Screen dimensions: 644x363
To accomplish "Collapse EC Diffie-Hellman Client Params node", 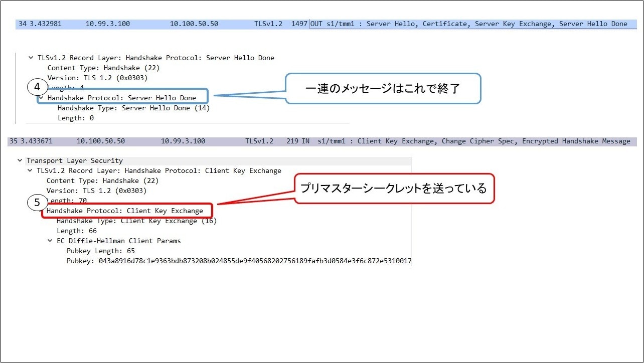I will [50, 241].
